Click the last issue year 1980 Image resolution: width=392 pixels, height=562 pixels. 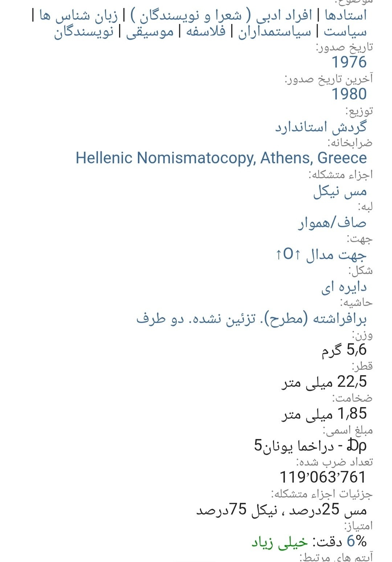[349, 94]
